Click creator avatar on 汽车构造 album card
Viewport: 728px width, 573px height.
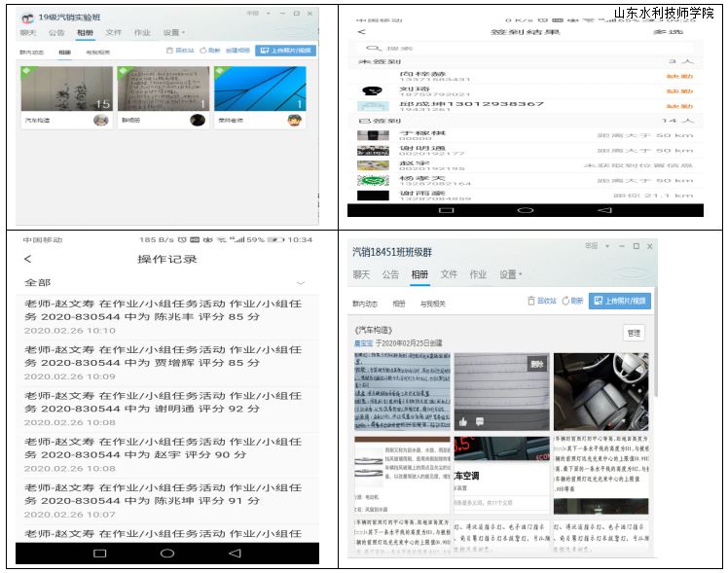pos(101,121)
